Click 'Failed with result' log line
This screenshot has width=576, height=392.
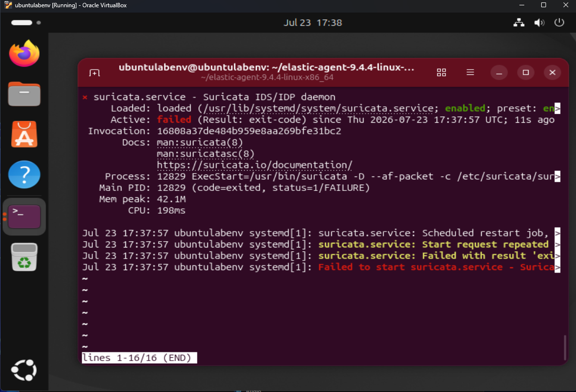point(321,256)
